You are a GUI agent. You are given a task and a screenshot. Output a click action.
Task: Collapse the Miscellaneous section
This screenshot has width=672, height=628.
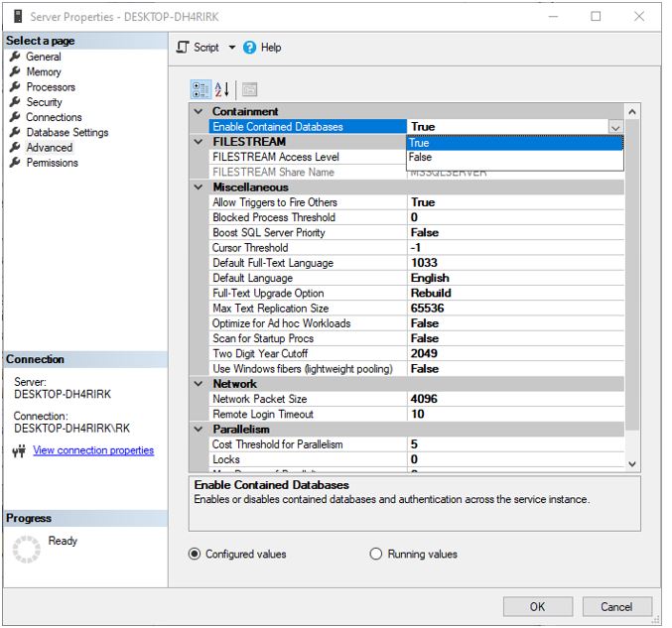click(x=199, y=187)
